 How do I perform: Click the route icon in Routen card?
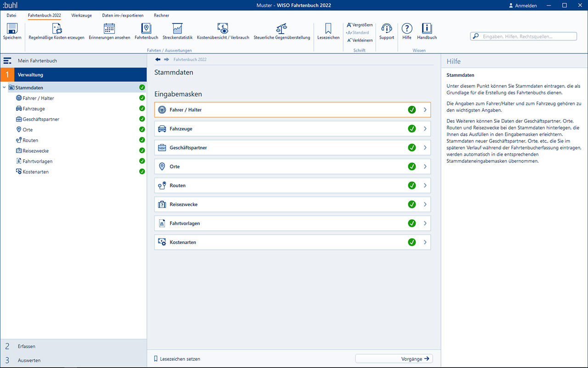[x=162, y=185]
